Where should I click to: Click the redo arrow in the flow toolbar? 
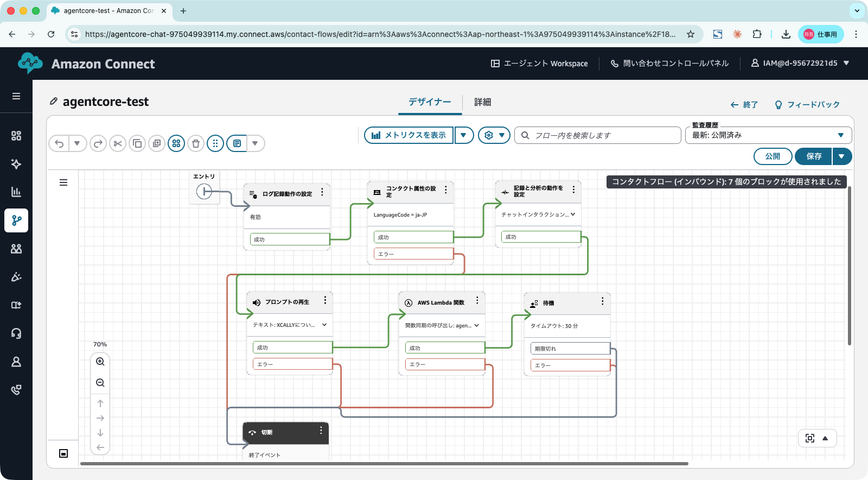pos(98,143)
